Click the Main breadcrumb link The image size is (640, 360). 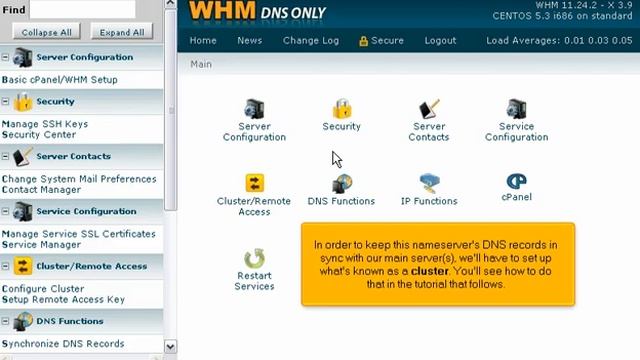[x=201, y=64]
